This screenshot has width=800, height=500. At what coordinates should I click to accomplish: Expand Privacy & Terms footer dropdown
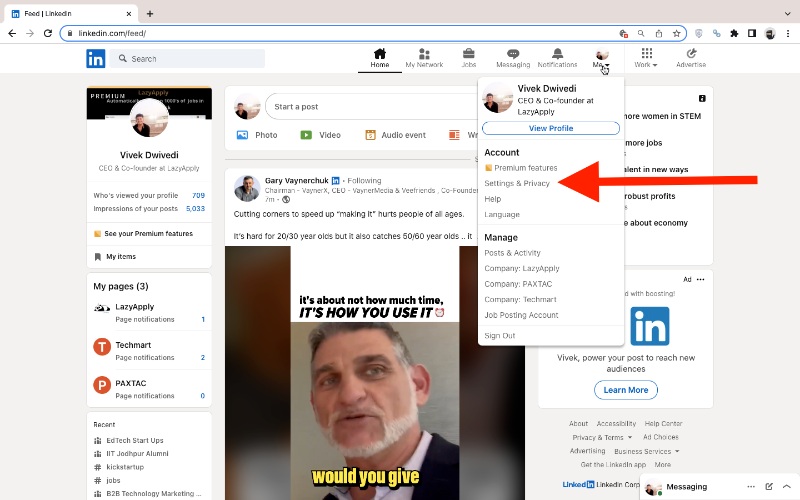click(602, 437)
